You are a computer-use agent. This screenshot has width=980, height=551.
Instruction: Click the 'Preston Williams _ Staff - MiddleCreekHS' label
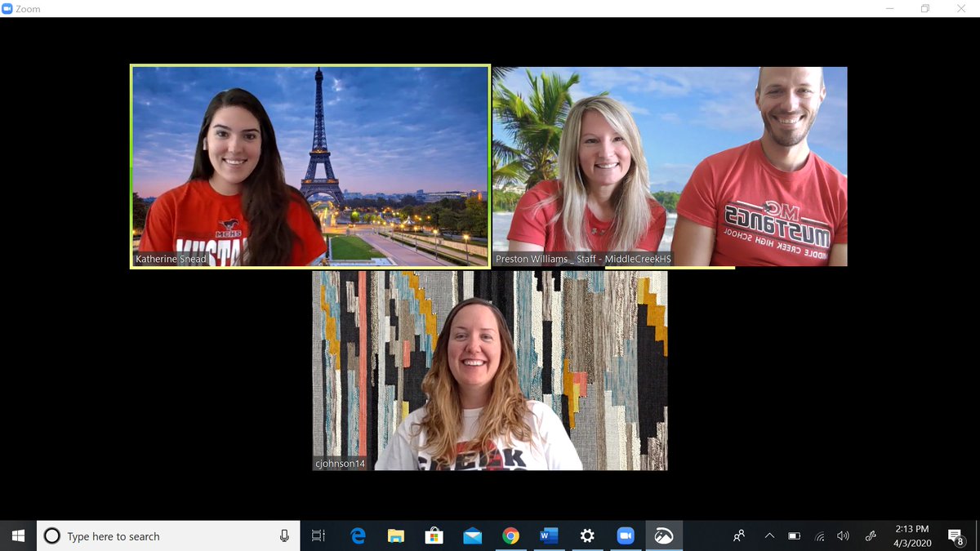583,259
